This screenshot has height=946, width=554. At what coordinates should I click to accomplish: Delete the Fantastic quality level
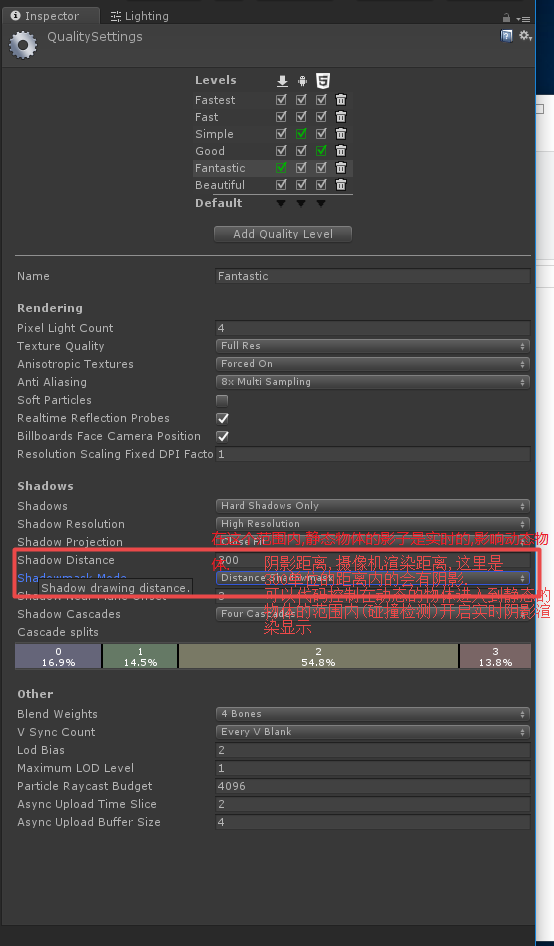point(341,168)
